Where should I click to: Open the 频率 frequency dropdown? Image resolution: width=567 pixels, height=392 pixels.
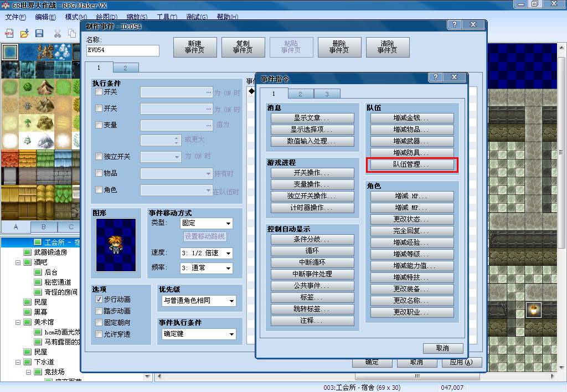pos(207,268)
